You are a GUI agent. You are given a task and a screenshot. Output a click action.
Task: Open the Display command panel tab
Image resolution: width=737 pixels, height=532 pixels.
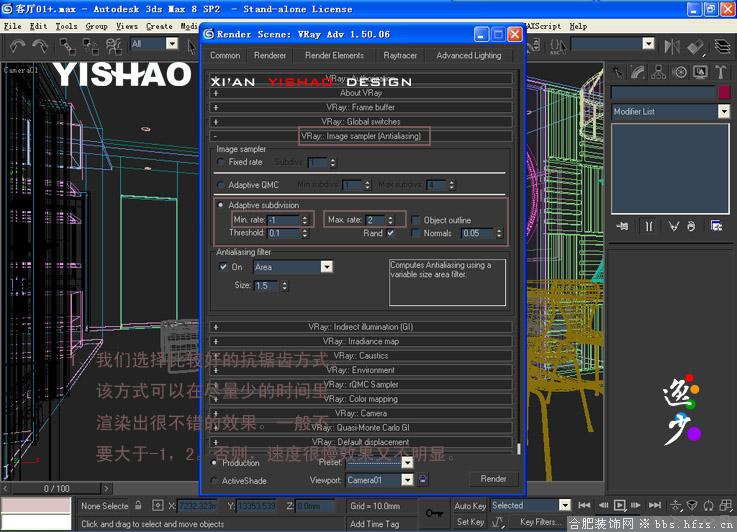700,72
